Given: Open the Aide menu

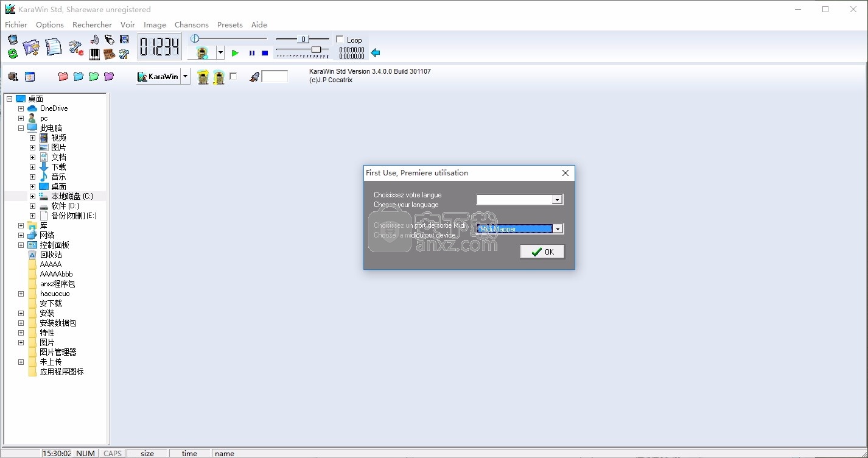Looking at the screenshot, I should [x=259, y=25].
